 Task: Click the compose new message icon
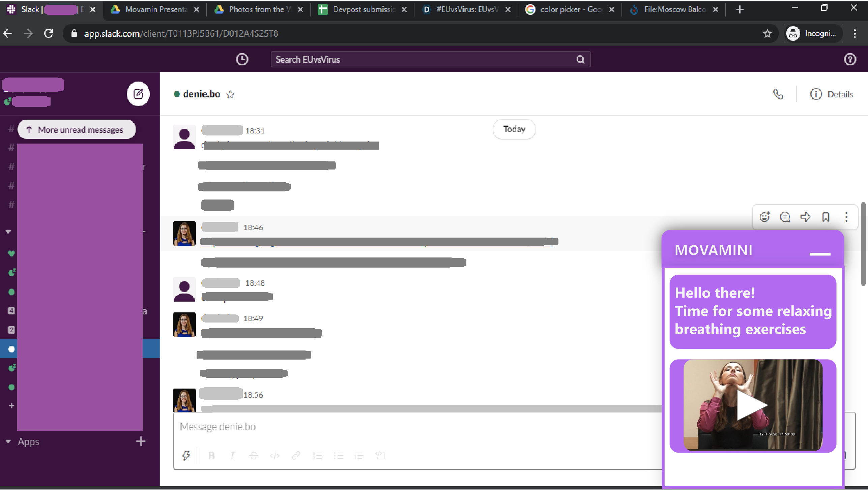coord(138,94)
